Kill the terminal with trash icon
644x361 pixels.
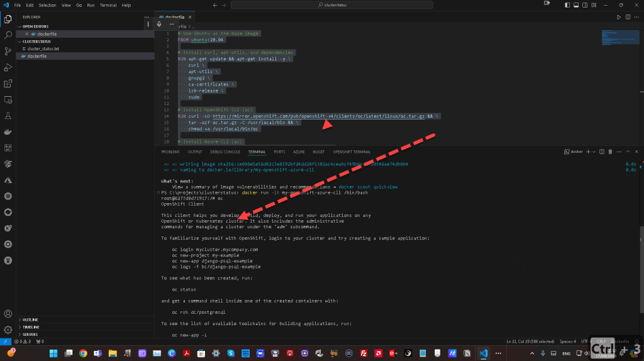(610, 152)
